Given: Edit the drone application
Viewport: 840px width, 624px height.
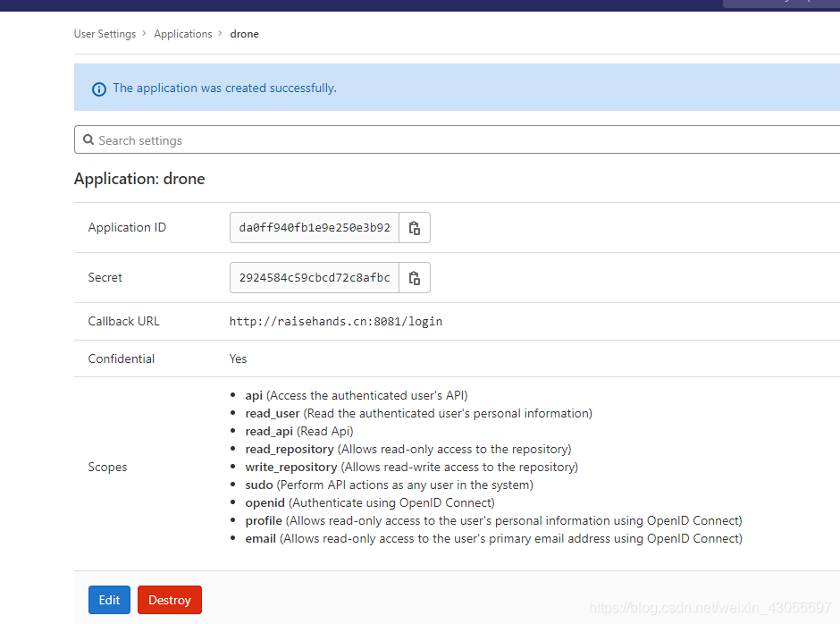Looking at the screenshot, I should [x=109, y=600].
